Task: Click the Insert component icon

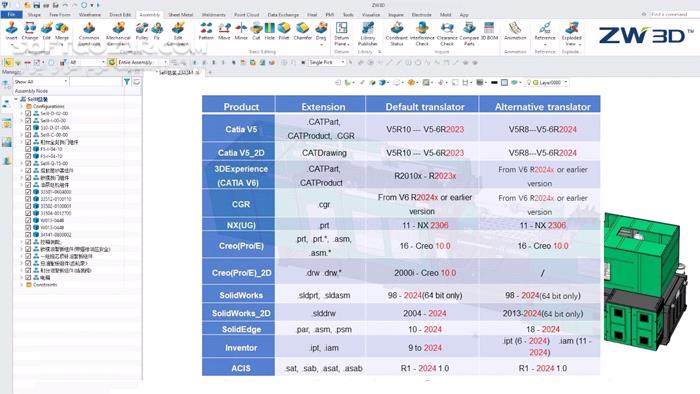Action: [x=12, y=31]
